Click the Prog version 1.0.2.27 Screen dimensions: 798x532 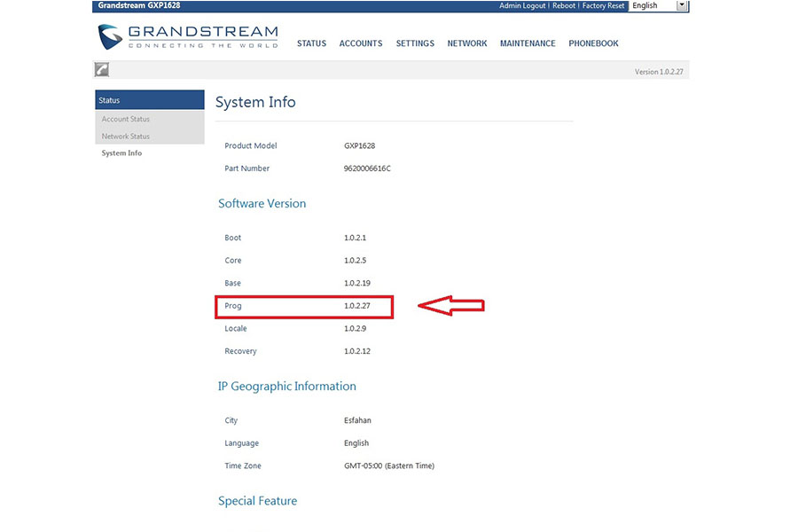[x=356, y=306]
